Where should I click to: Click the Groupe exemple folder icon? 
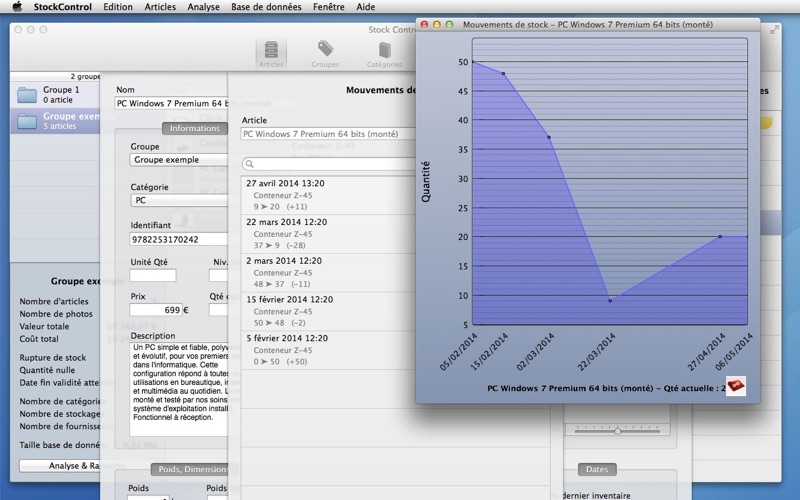pos(27,121)
